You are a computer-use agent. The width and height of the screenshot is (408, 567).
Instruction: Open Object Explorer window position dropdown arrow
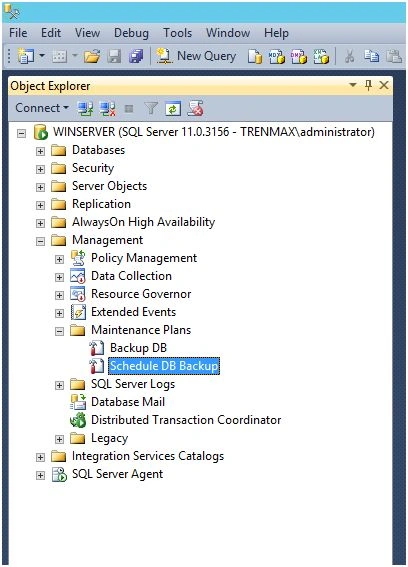coord(353,85)
